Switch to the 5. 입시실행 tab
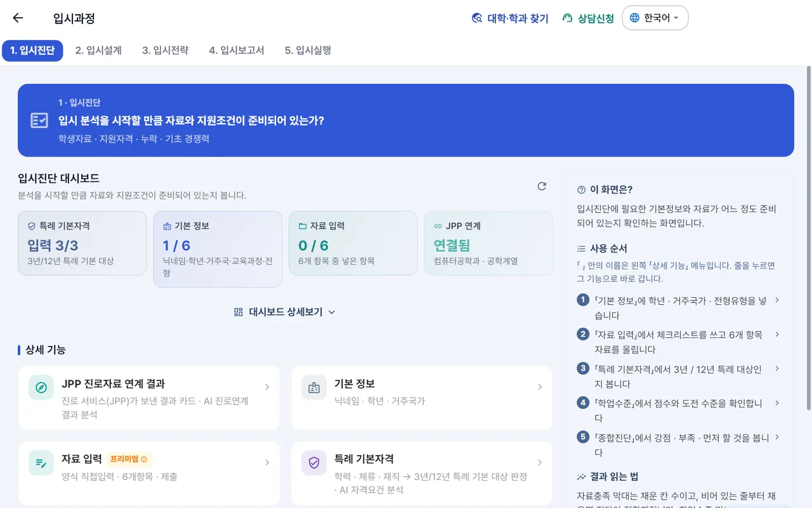 click(308, 50)
